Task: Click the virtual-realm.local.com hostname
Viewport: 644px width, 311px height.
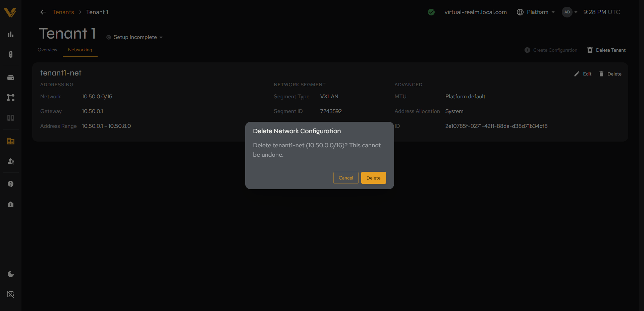Action: point(476,12)
